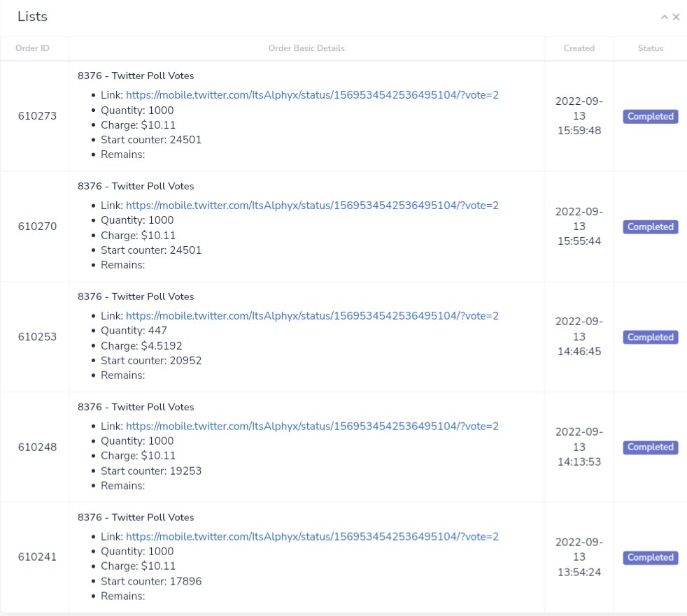
Task: Click Start counter: 24501 in order 610270
Action: point(151,250)
